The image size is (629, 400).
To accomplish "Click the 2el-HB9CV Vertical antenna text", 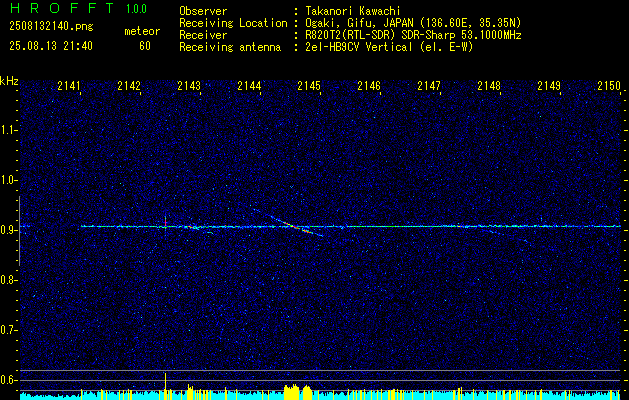I will 389,47.
